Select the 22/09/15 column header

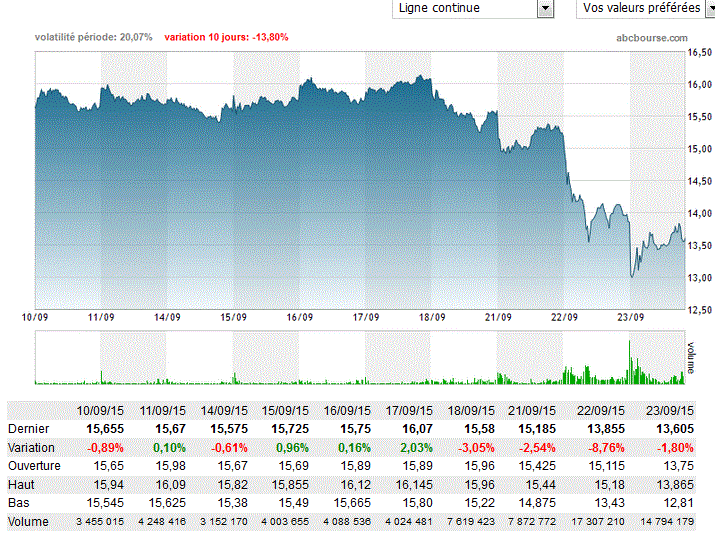(x=601, y=411)
